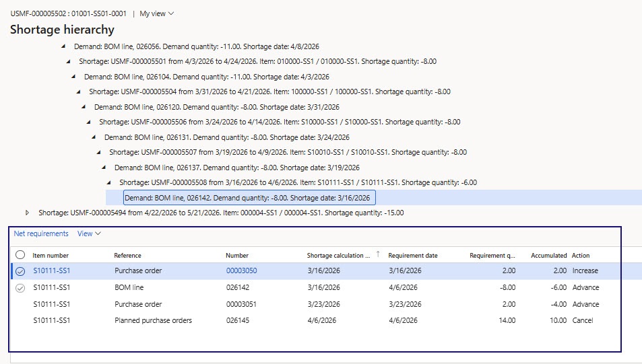Click the Requirement date column header
The image size is (642, 364).
413,256
